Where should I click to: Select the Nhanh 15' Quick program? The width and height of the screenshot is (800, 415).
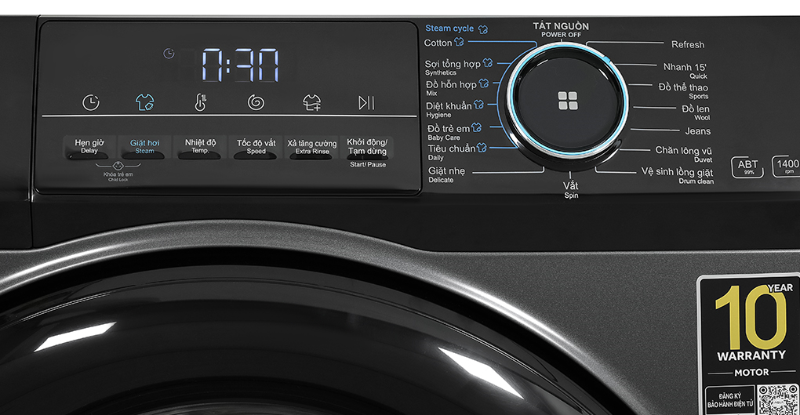685,70
